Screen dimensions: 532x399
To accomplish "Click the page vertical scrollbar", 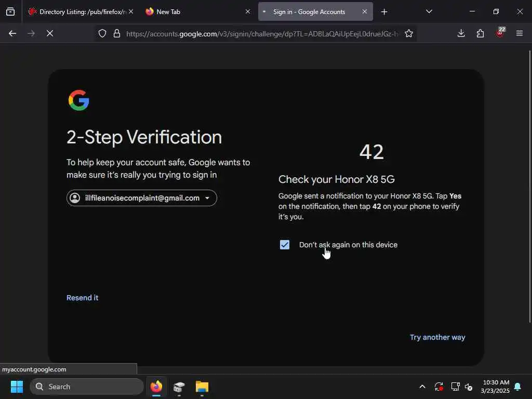I will pos(529,187).
